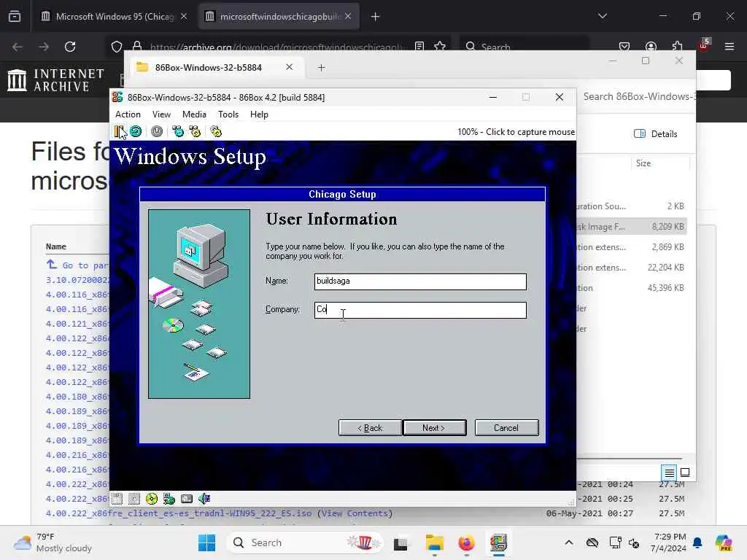Open a new Firefox tab
This screenshot has width=747, height=560.
pos(376,17)
